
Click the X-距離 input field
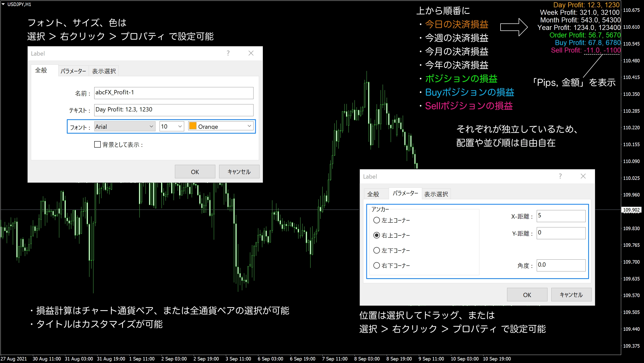[561, 216]
